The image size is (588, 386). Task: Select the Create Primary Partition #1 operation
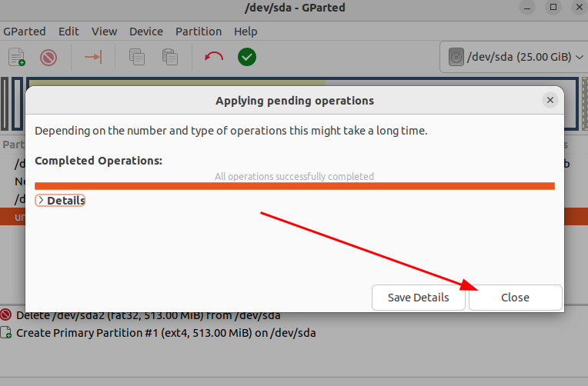pos(165,333)
